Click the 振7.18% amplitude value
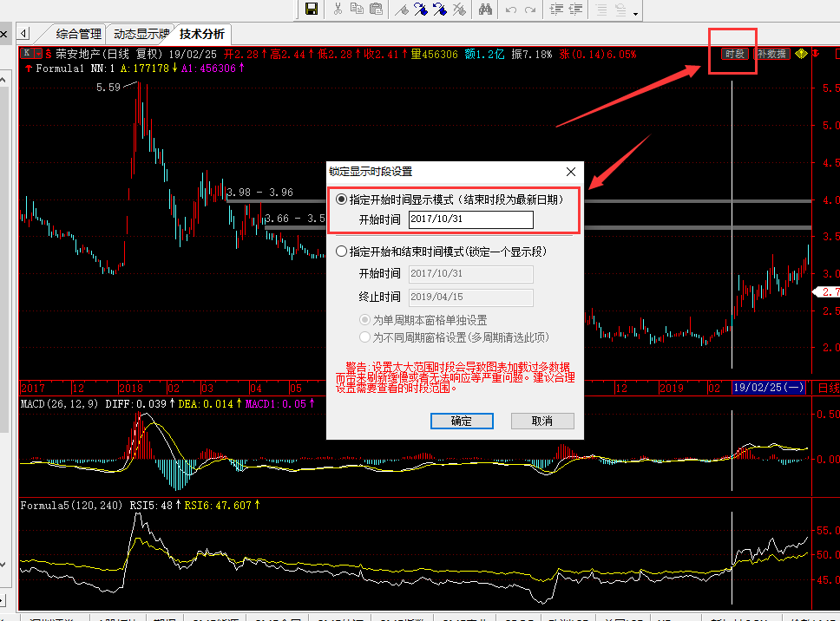 click(531, 54)
